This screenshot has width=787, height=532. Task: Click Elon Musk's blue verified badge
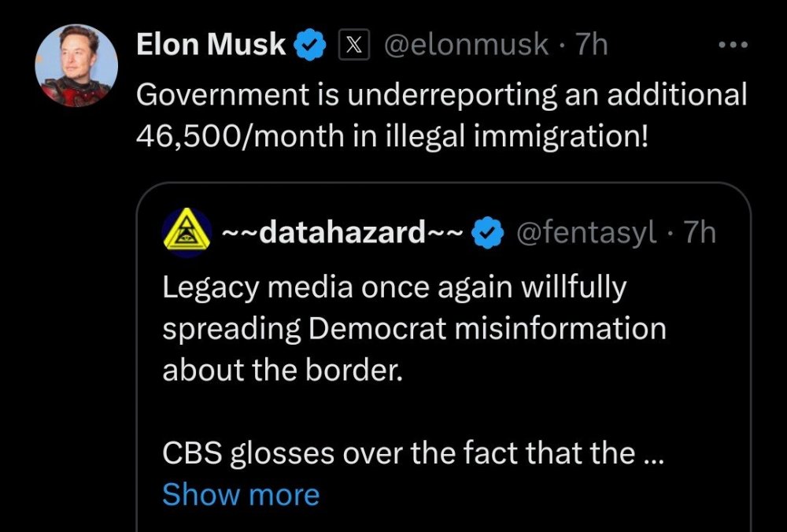(311, 46)
